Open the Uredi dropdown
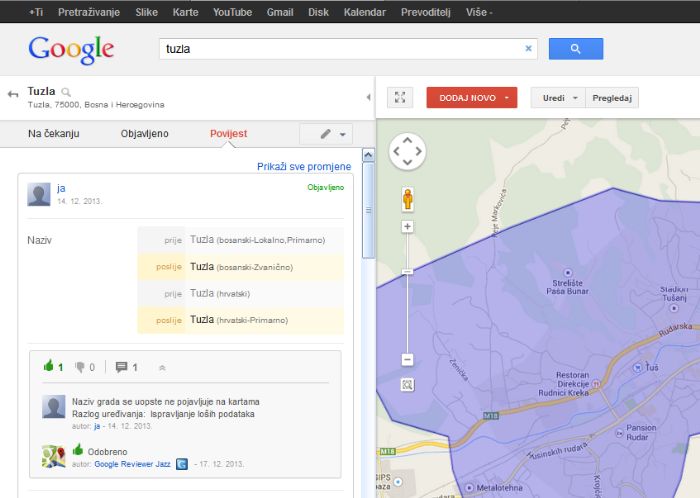The image size is (700, 498). (558, 98)
